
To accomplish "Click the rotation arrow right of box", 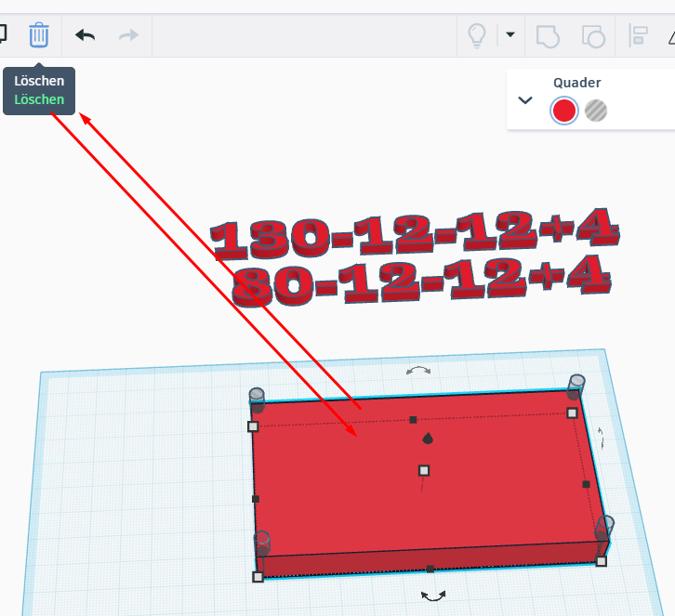I will coord(601,439).
